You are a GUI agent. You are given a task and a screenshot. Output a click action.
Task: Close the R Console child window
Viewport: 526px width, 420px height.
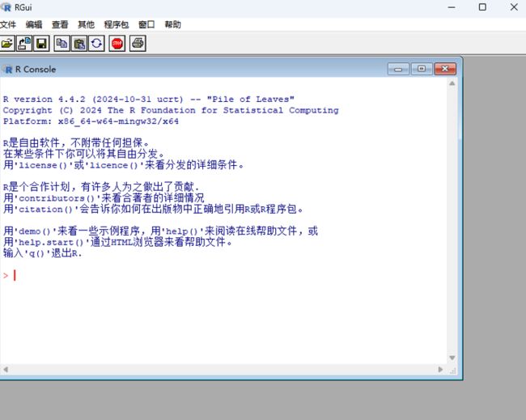tap(445, 69)
